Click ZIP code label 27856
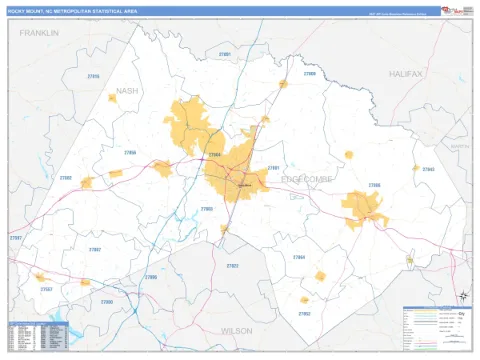Screen dimensions: 480x360 coord(130,153)
